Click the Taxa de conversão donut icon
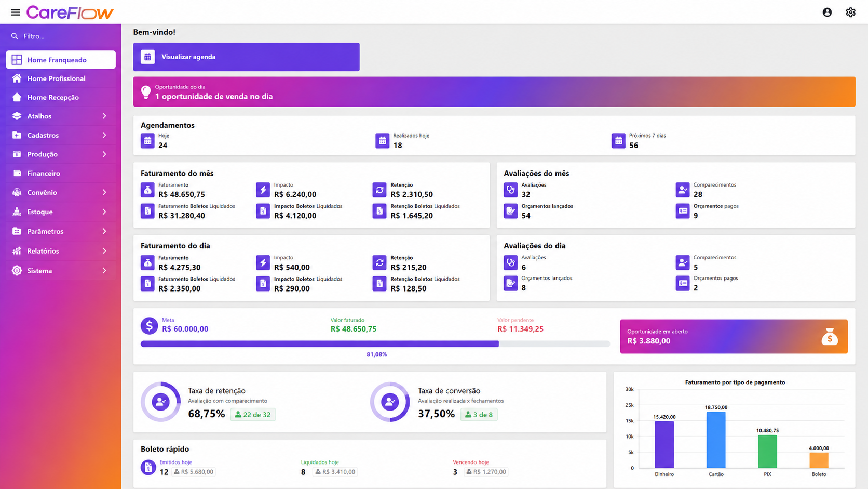 pos(390,402)
